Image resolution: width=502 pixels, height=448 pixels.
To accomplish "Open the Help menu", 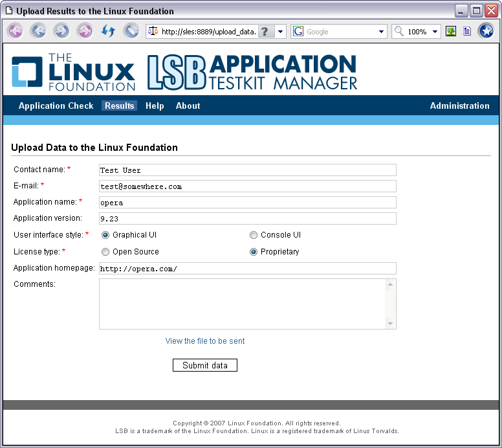I will (155, 106).
